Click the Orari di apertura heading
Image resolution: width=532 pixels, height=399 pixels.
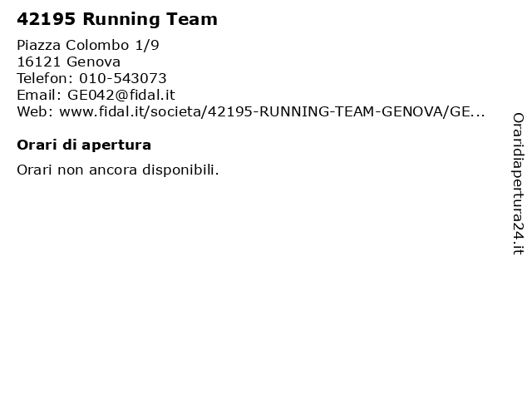[x=84, y=145]
